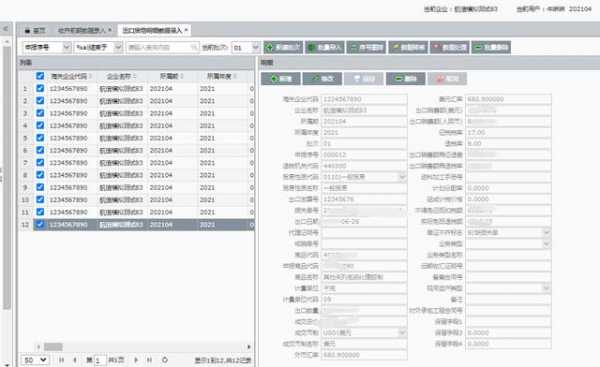Image resolution: width=600 pixels, height=367 pixels.
Task: Click the list's horizontal scrollbar right arrow
Action: (249, 347)
